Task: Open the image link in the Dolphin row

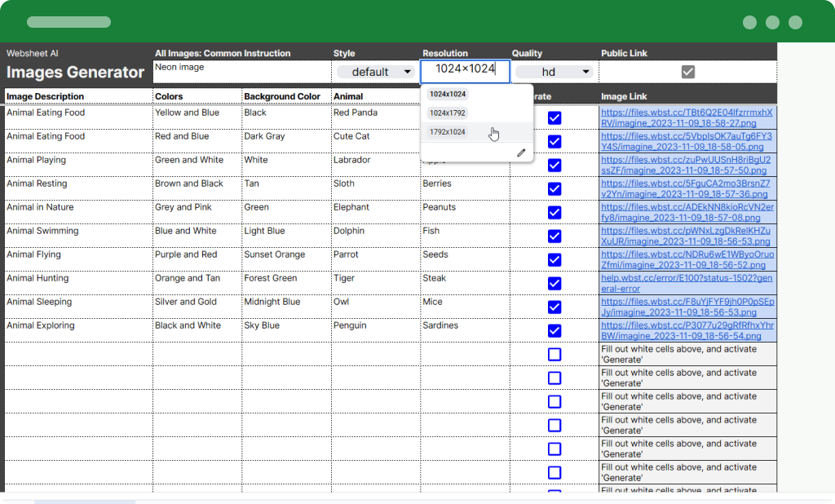Action: (686, 236)
